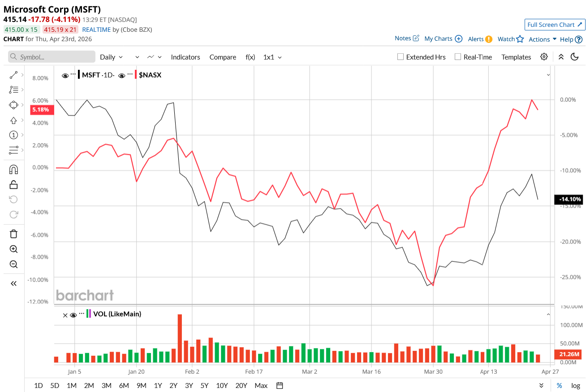
Task: Collapse the volume pane chevron
Action: [x=548, y=315]
